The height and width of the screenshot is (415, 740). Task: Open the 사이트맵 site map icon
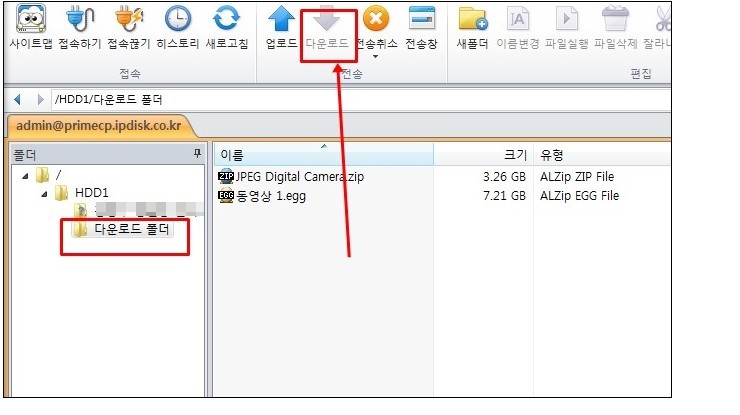pyautogui.click(x=30, y=21)
